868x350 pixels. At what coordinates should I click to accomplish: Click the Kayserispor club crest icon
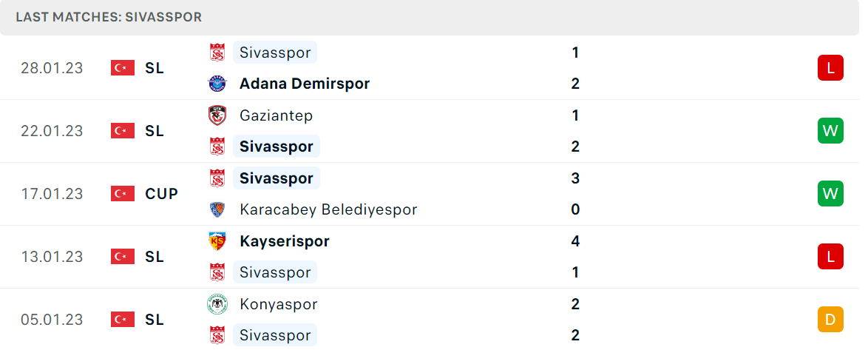[217, 241]
